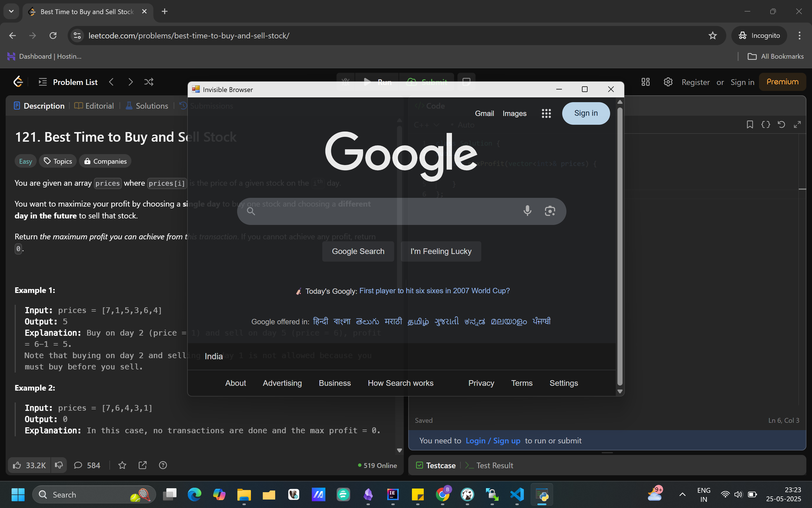812x508 pixels.
Task: Expand code editor to fullscreen icon
Action: click(x=797, y=125)
